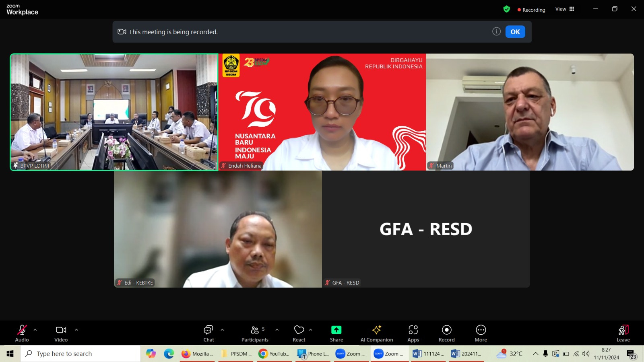Screen dimensions: 644x362
Task: Click the Windows taskbar search box
Action: (x=80, y=354)
